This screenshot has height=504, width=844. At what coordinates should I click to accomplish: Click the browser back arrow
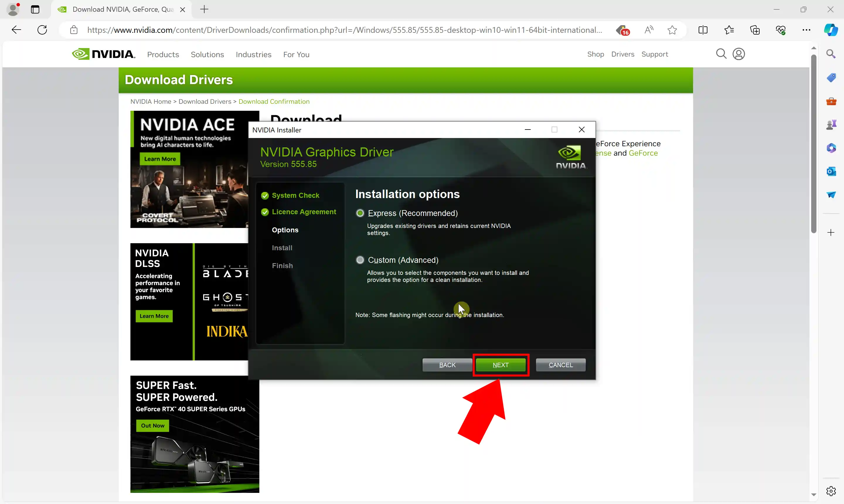point(16,30)
